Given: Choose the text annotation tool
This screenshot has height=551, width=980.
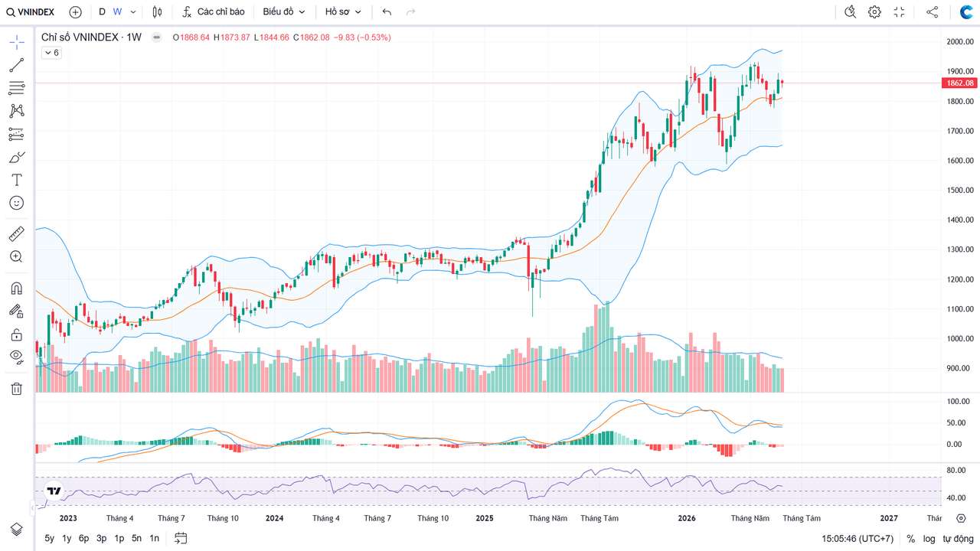Looking at the screenshot, I should (x=16, y=180).
